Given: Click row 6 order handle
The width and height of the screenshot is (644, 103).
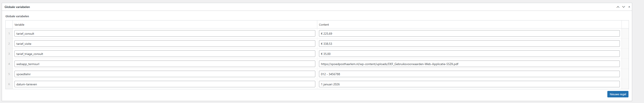Looking at the screenshot, I should [x=9, y=84].
